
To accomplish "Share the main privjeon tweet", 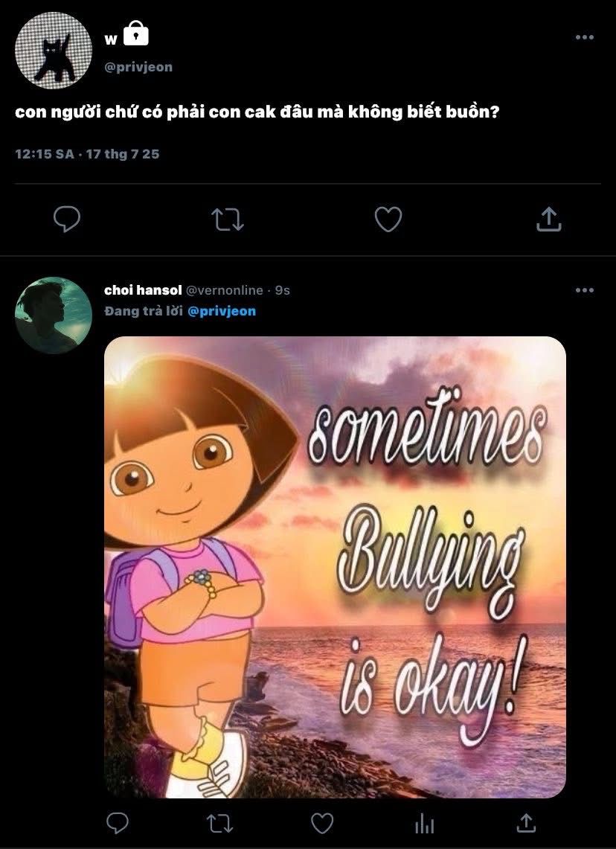I will (548, 219).
